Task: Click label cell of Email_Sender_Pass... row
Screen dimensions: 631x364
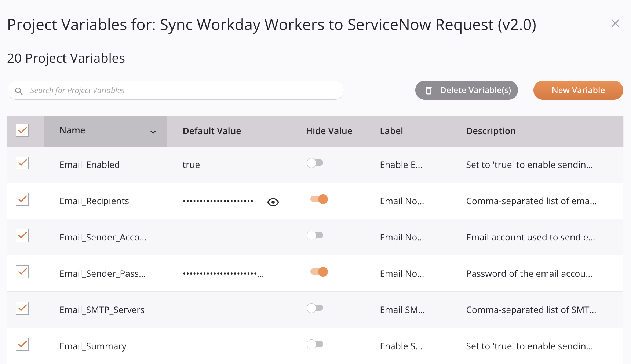Action: [x=402, y=273]
